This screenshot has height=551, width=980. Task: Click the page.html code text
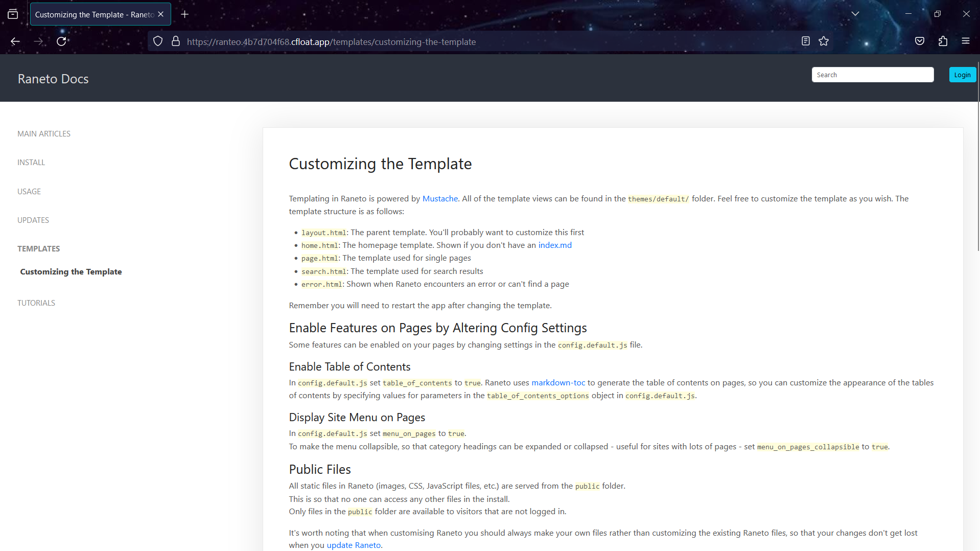pyautogui.click(x=319, y=259)
